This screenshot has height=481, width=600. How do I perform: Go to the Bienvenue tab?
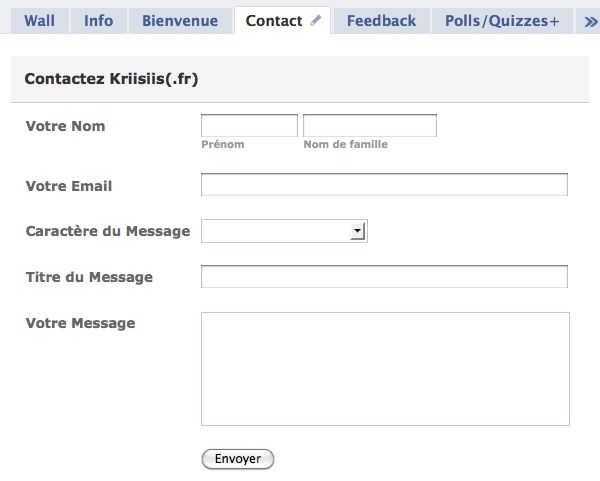point(179,21)
